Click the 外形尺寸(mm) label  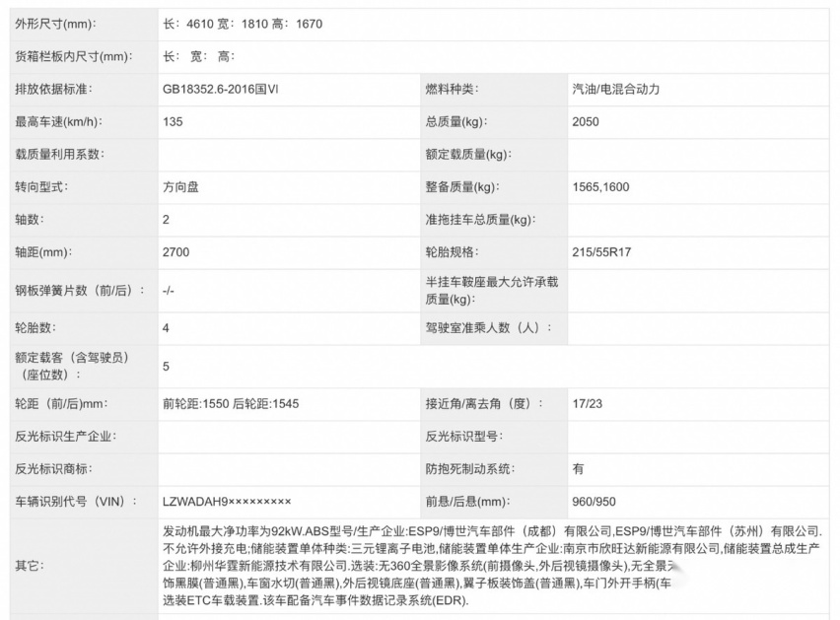coord(56,24)
